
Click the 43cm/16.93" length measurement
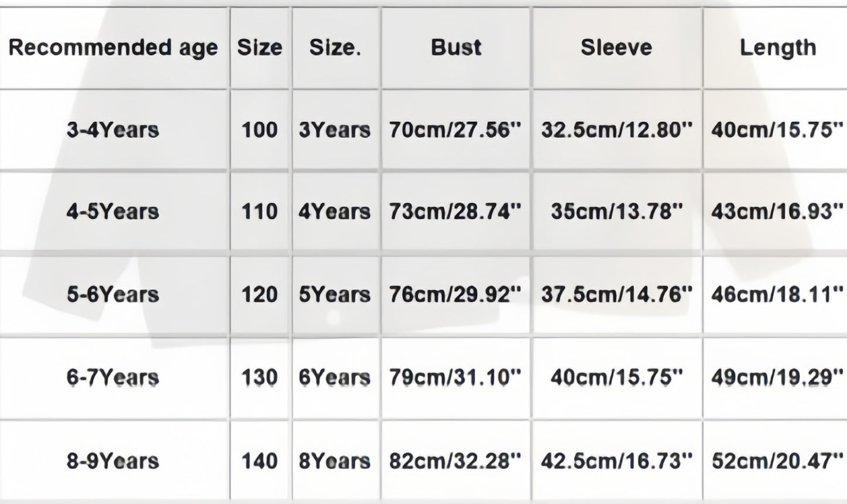pyautogui.click(x=777, y=212)
